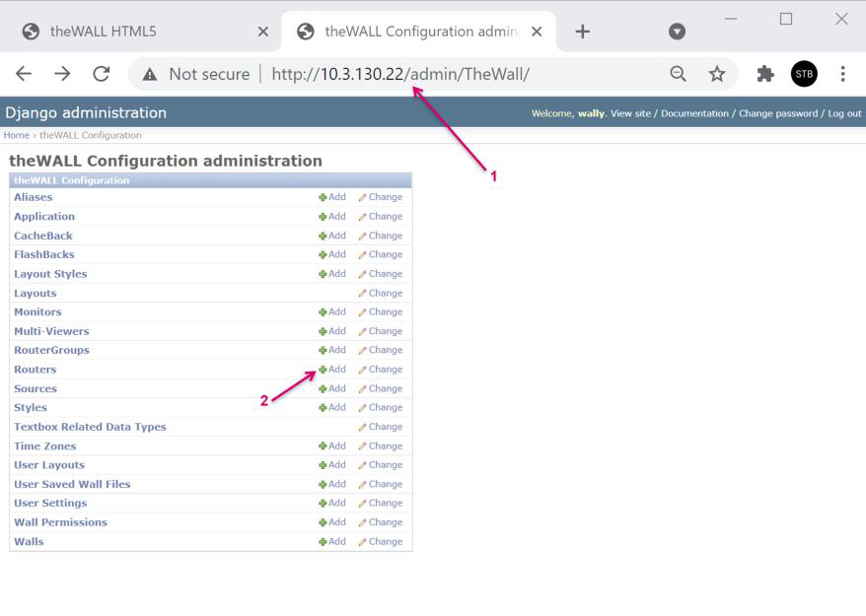
Task: Open Chrome three-dot menu
Action: click(842, 74)
